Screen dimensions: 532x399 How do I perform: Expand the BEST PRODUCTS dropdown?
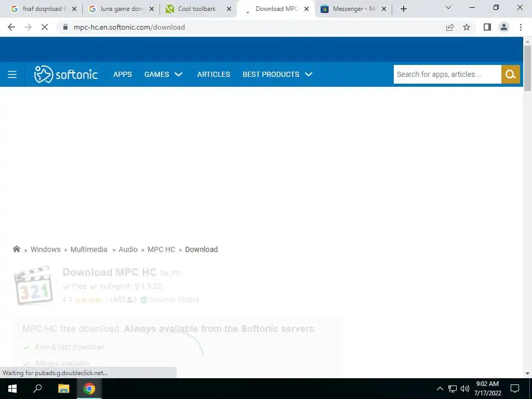(x=277, y=74)
